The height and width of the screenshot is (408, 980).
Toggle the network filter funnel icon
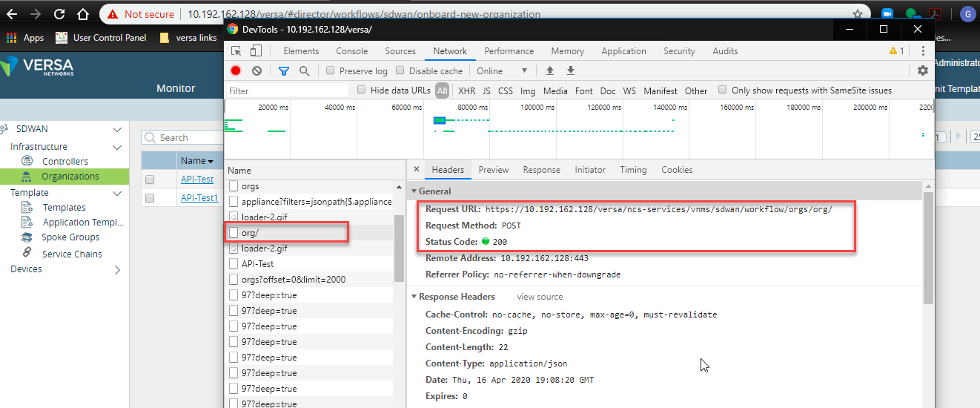[x=283, y=71]
